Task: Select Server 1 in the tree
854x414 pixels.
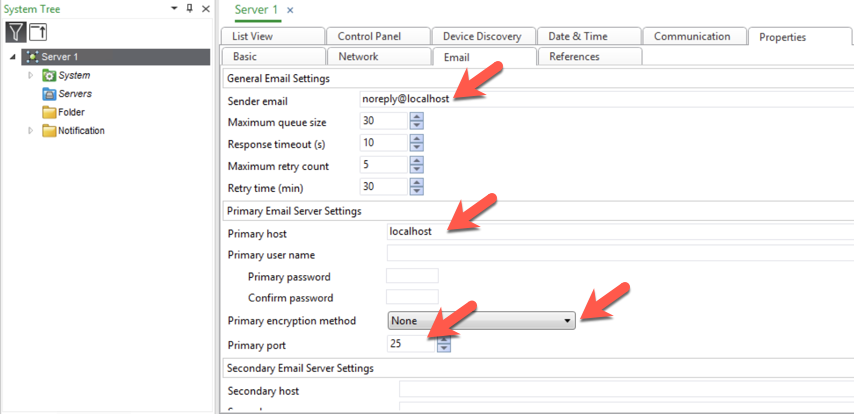Action: click(115, 57)
